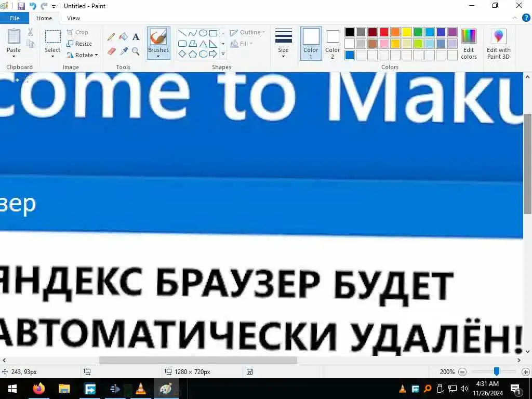Choose the Curve shape
Viewport: 532px width, 399px height.
point(192,33)
